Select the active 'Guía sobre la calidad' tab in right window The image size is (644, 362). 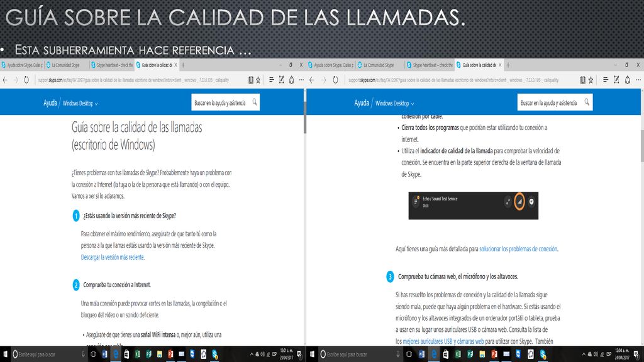pos(479,65)
